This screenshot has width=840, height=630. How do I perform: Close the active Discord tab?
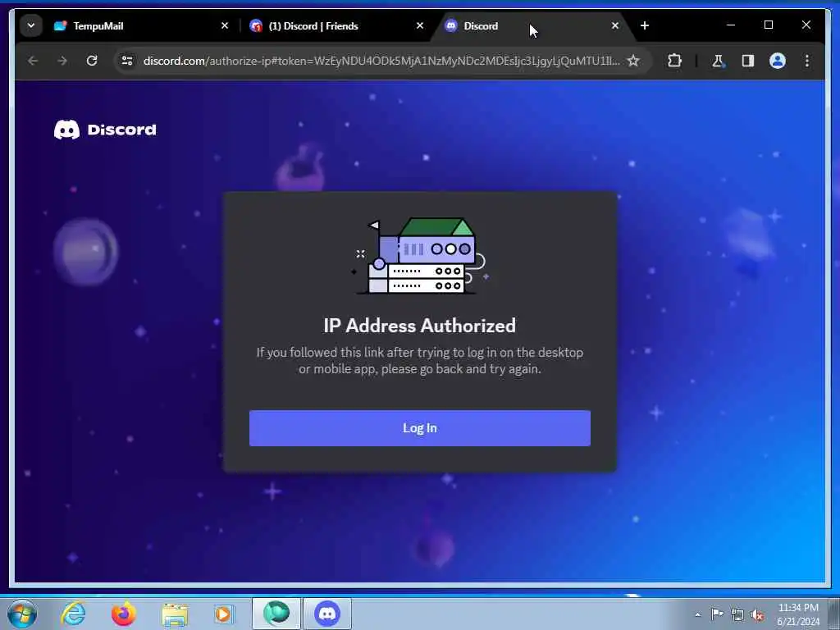[x=615, y=25]
